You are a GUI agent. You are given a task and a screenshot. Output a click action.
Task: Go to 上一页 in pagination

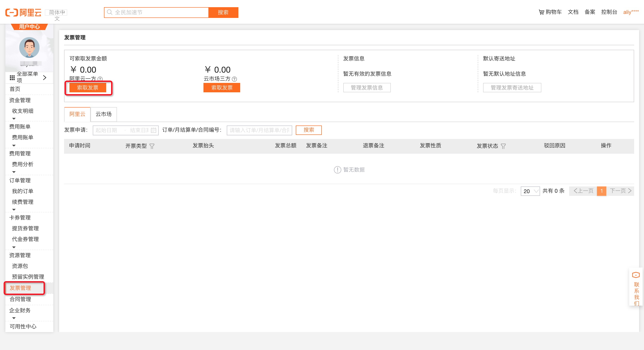(583, 191)
